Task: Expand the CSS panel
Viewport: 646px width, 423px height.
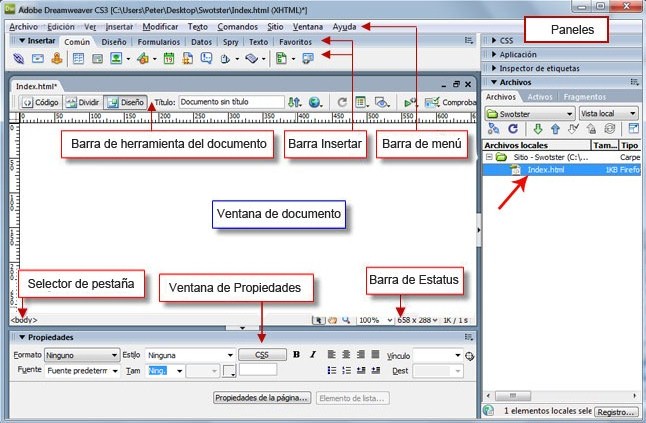Action: (x=494, y=40)
